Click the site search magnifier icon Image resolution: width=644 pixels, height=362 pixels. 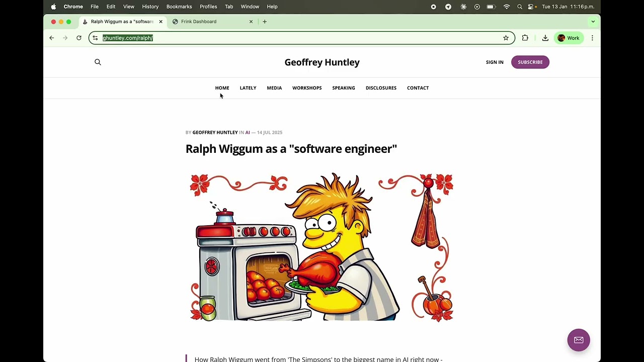(x=98, y=62)
